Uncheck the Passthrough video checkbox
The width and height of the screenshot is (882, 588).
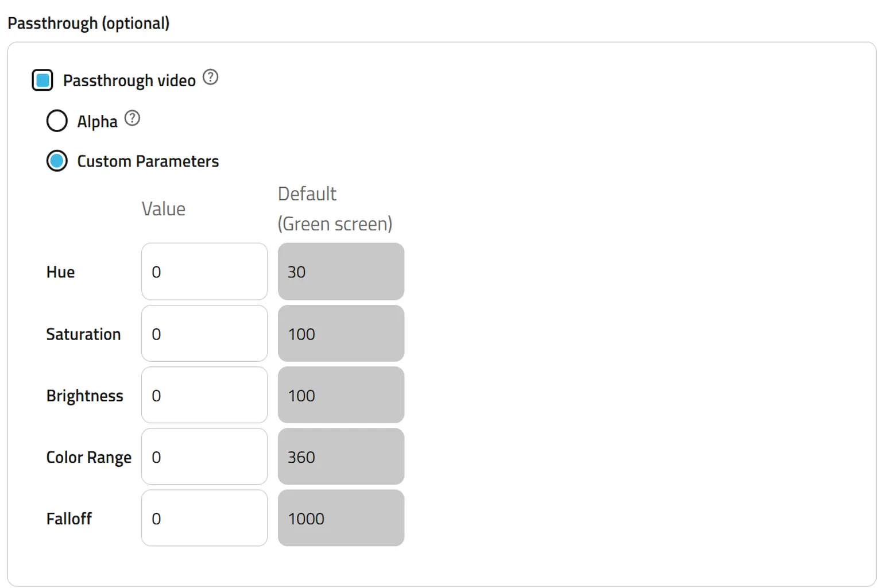(x=42, y=80)
